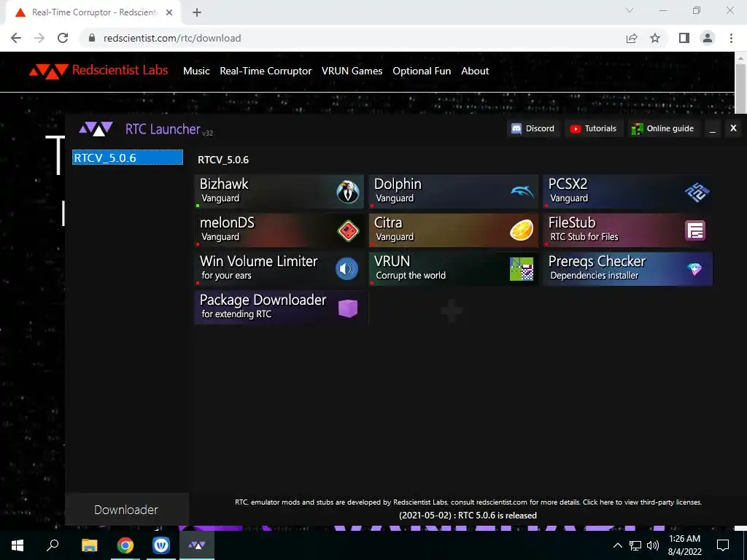The height and width of the screenshot is (560, 747).
Task: Click the RTCV_5.0.6 heading text
Action: (223, 160)
